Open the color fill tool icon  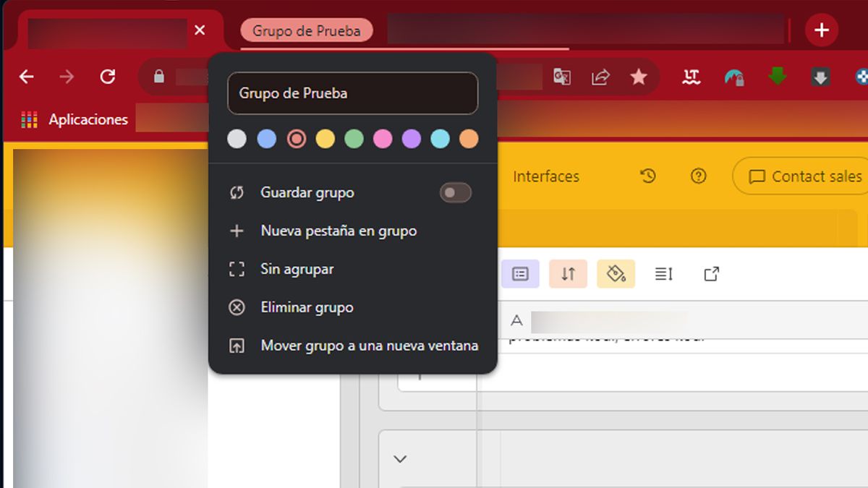[616, 274]
